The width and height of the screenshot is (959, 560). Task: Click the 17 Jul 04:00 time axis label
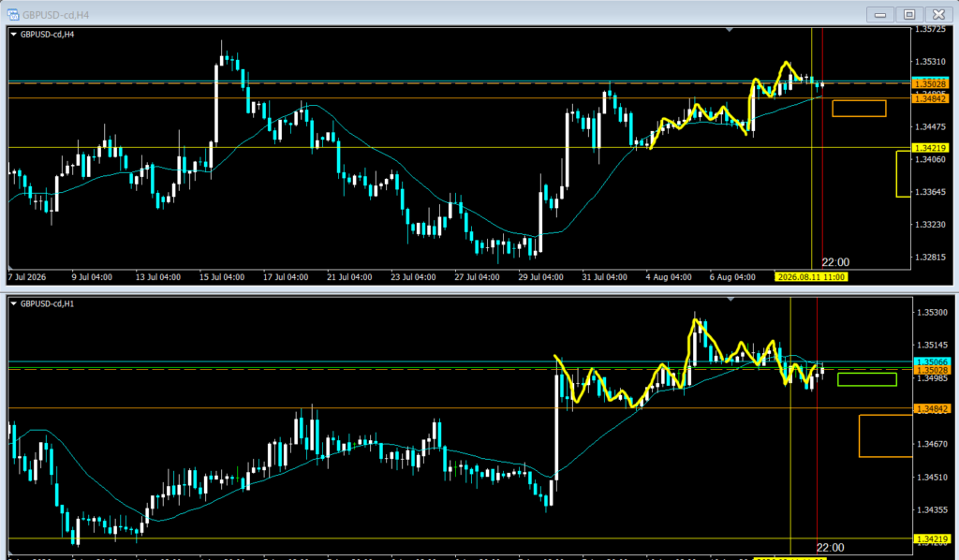[x=286, y=277]
